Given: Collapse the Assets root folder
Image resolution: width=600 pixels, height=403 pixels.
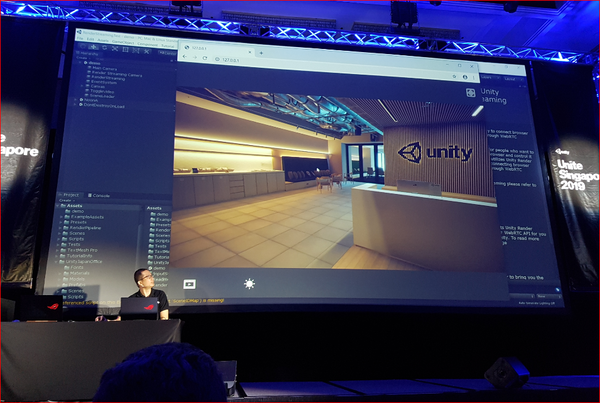Looking at the screenshot, I should [x=57, y=206].
